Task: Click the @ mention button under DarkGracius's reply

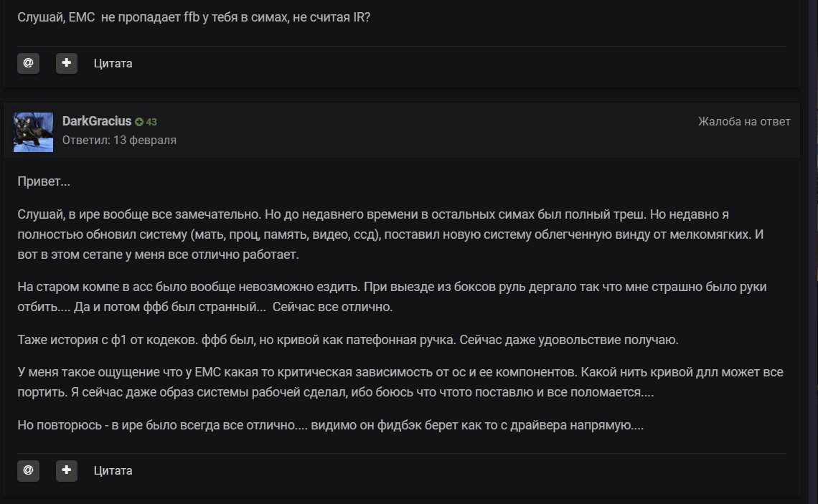Action: pyautogui.click(x=28, y=470)
